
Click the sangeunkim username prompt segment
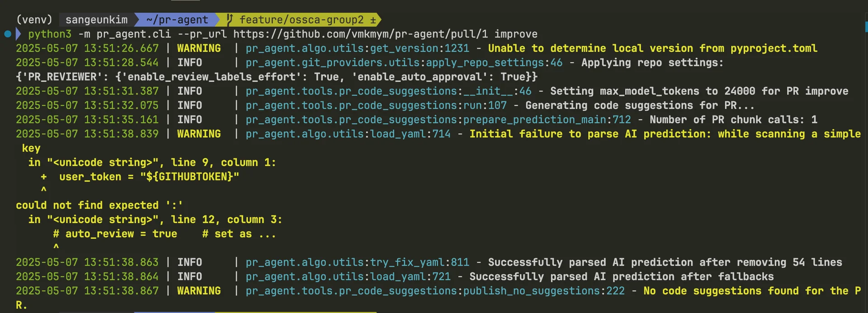point(96,20)
